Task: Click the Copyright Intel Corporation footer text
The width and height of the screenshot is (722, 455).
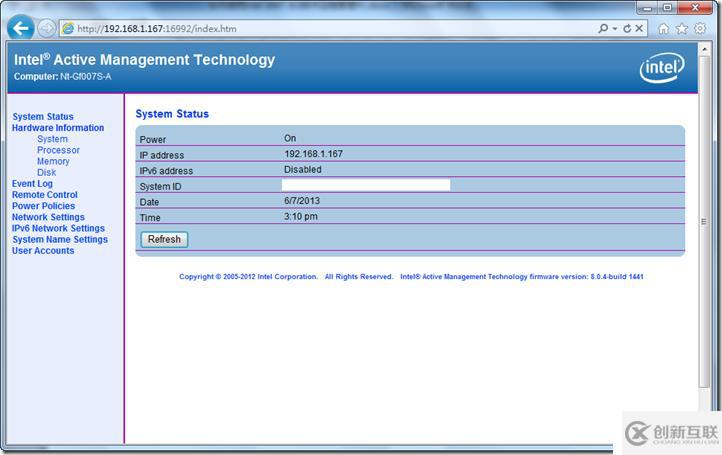Action: point(249,277)
